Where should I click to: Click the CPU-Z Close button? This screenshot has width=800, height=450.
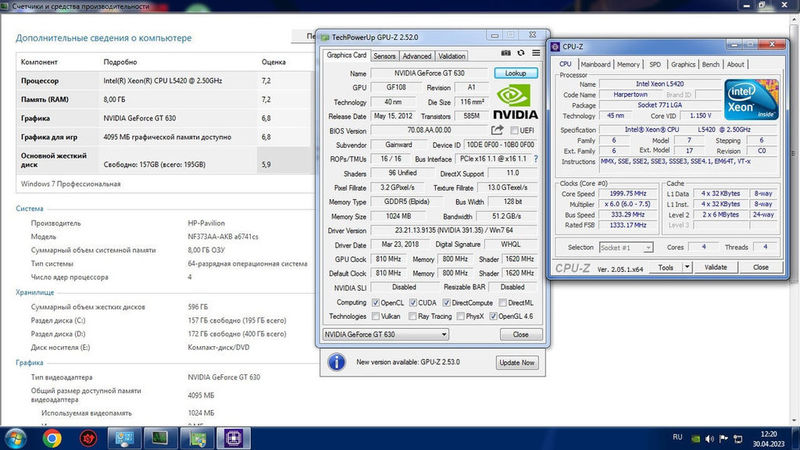[x=760, y=267]
